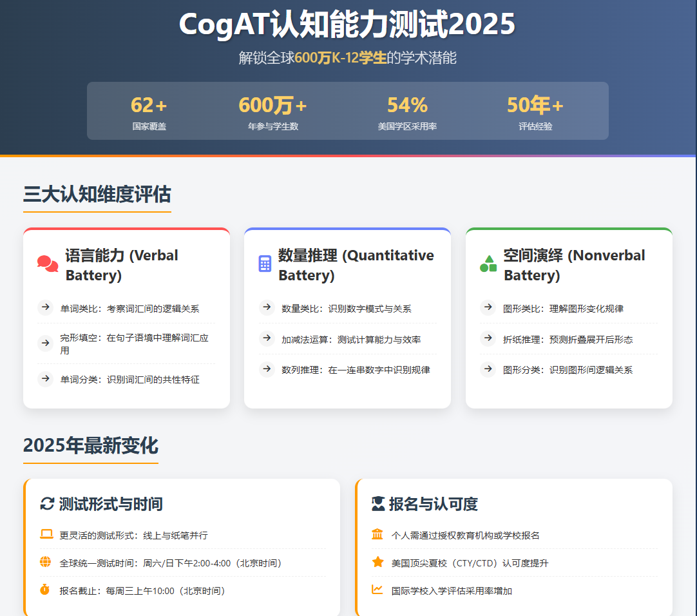
Task: Click the card heading 测试形式与时间
Action: pyautogui.click(x=111, y=504)
